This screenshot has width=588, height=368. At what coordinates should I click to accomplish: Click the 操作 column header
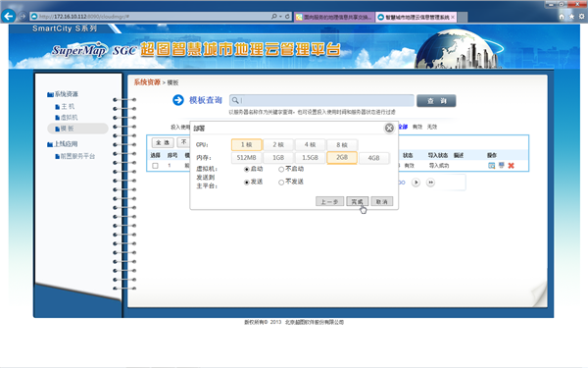click(492, 155)
